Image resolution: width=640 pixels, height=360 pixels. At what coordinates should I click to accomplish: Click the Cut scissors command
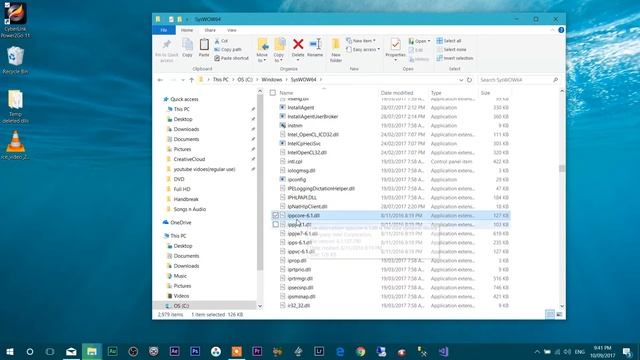point(221,41)
